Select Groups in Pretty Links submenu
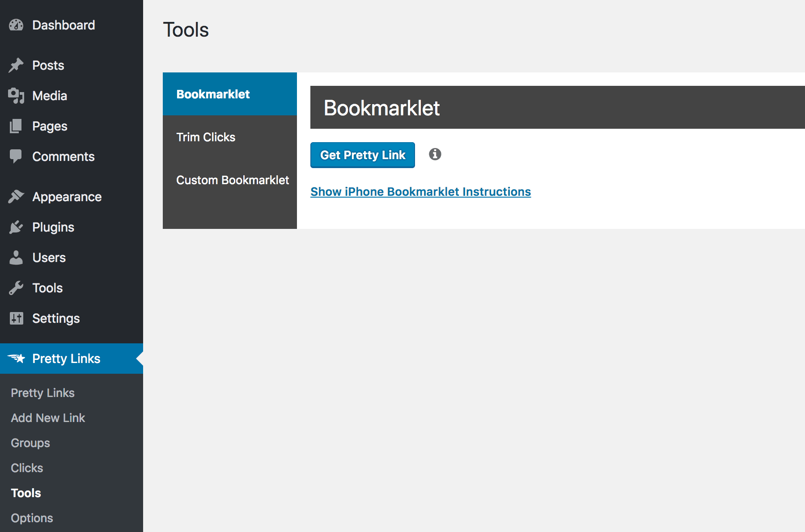Viewport: 805px width, 532px height. [30, 443]
